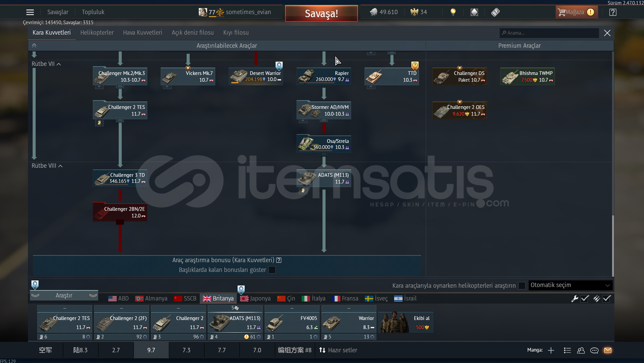Click the golden eagles balance icon
This screenshot has width=644, height=363.
click(x=414, y=12)
